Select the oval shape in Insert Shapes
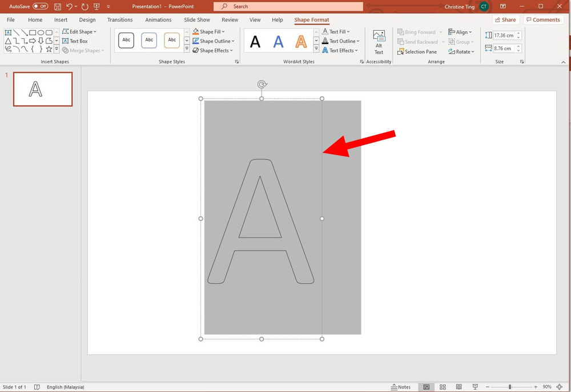571x392 pixels. [42, 33]
